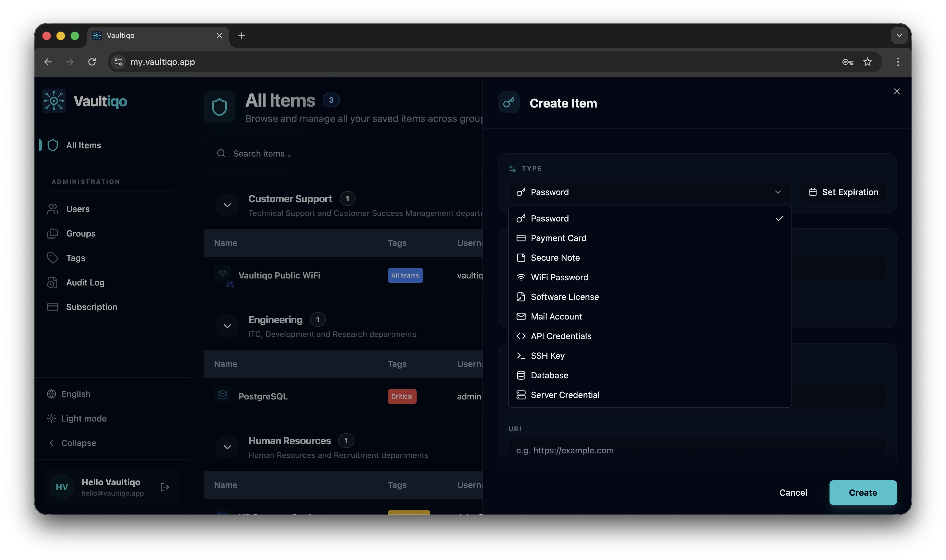
Task: Select Server Credential type option
Action: point(650,395)
